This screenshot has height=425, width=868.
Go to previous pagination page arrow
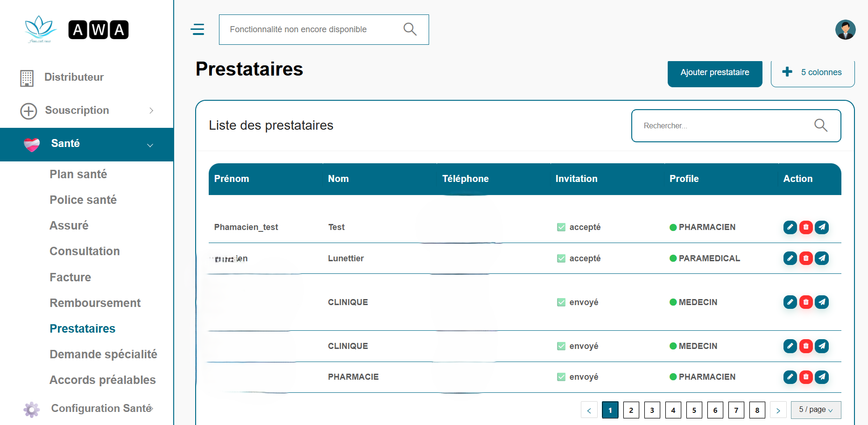click(x=589, y=410)
